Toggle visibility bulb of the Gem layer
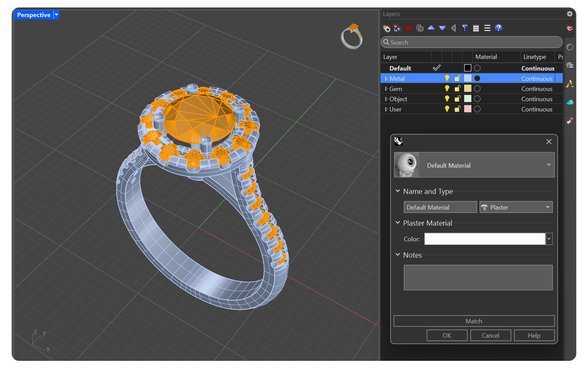 coord(447,89)
